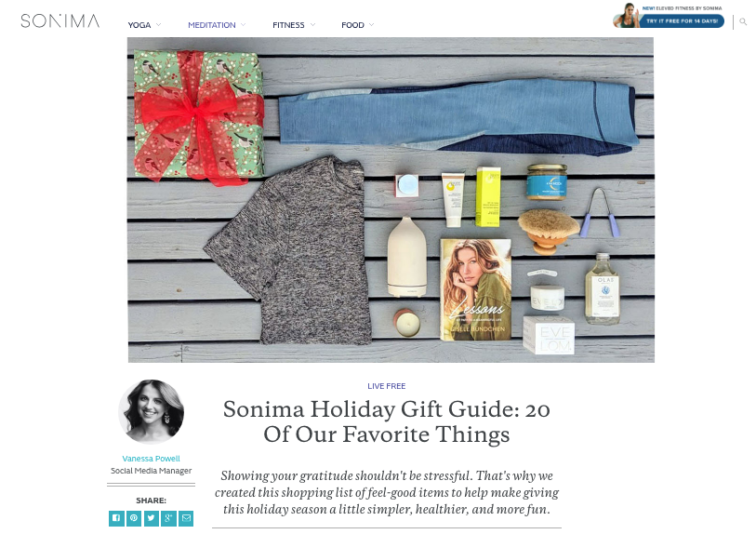Share article on Google Plus
The height and width of the screenshot is (534, 756).
168,518
